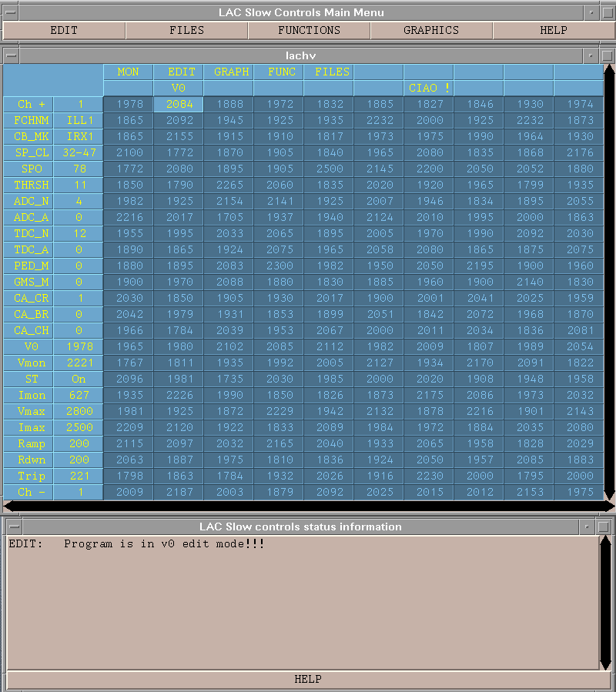Click the CIAO ! cell
The image size is (616, 692).
(x=429, y=89)
